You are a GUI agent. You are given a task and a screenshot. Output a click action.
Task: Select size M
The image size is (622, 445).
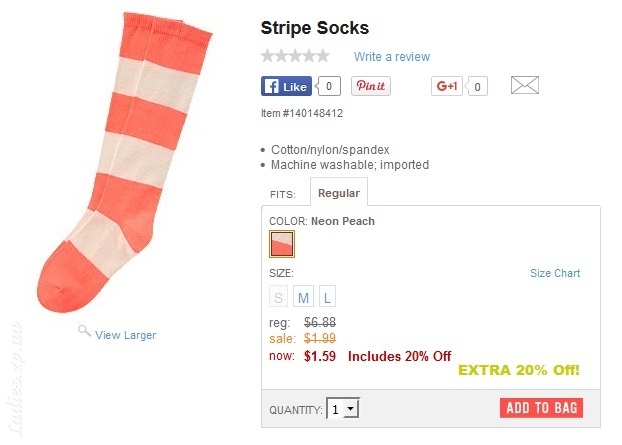coord(303,296)
